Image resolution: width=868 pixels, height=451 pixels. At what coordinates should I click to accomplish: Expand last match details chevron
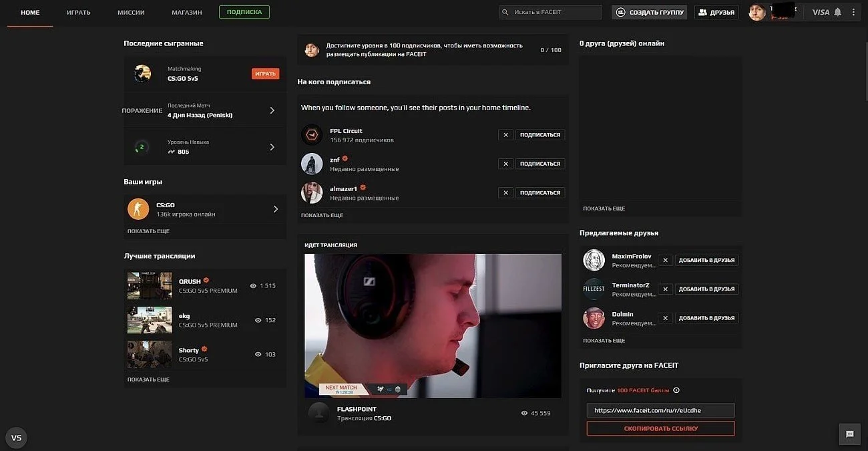click(x=272, y=110)
